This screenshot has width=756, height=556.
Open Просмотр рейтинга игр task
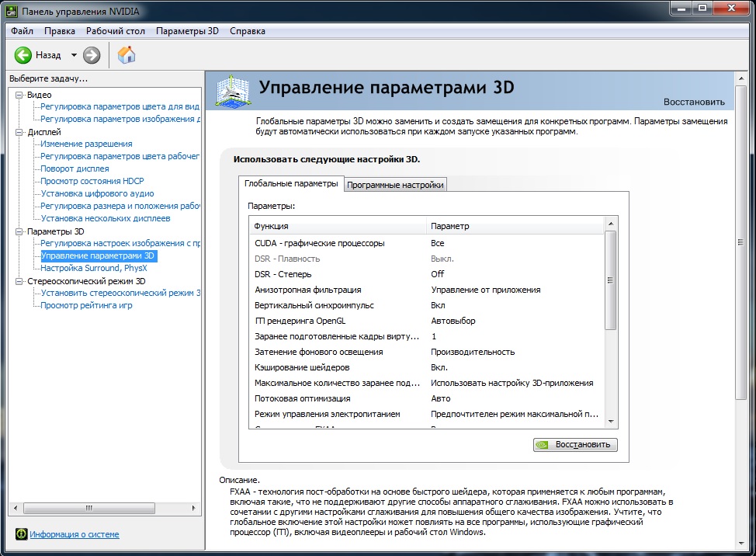click(86, 305)
